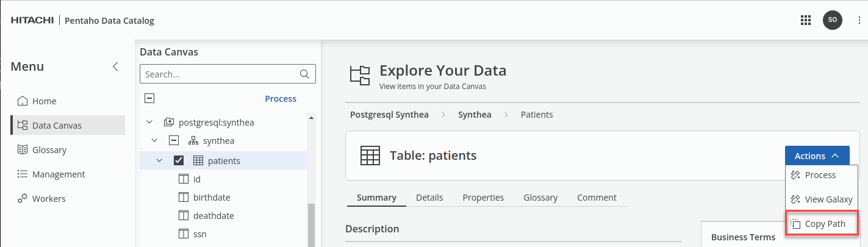Uncheck the patients table checkbox

click(179, 161)
